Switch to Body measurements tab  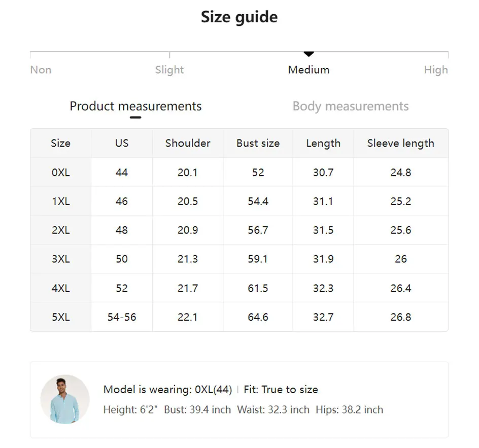351,106
